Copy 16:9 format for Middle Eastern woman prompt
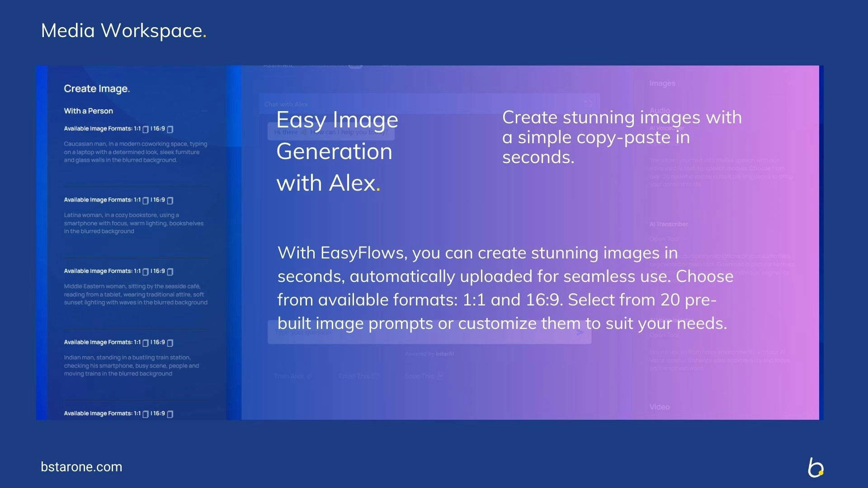This screenshot has height=488, width=868. (x=170, y=272)
